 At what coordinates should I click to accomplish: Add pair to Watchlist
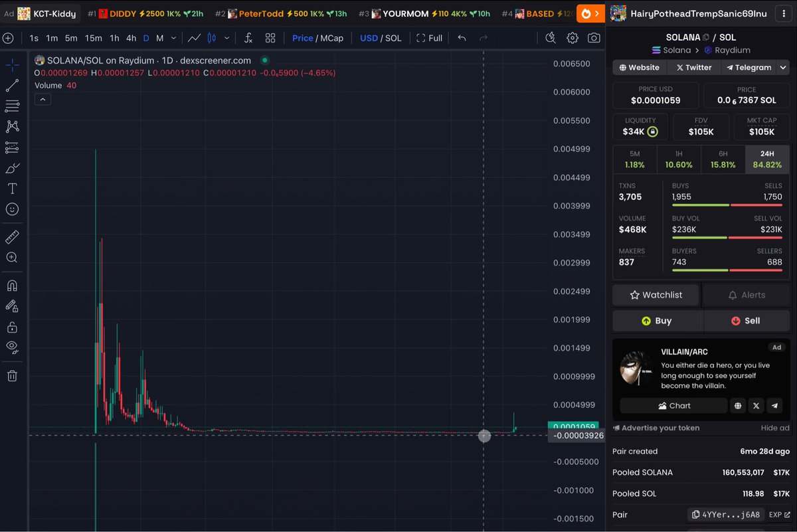coord(656,295)
